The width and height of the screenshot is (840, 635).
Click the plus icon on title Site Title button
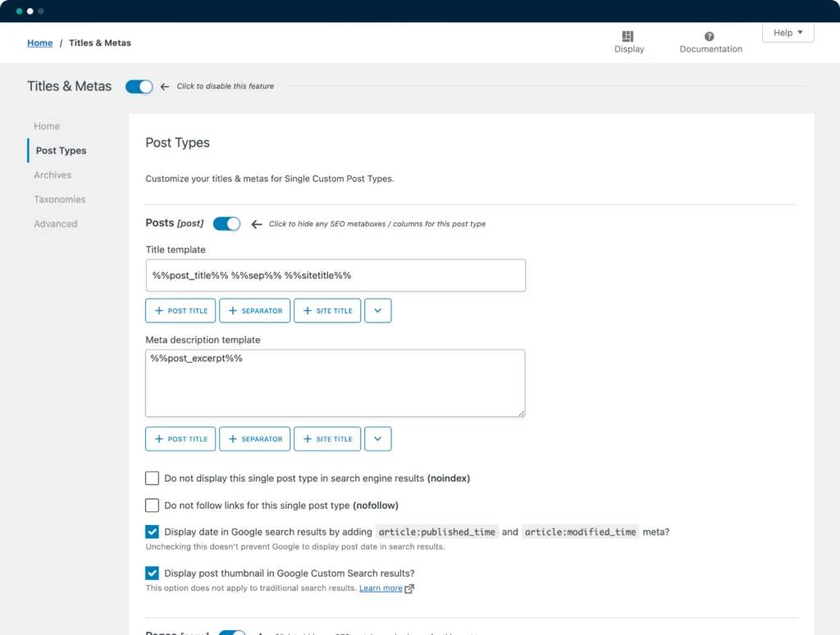308,311
